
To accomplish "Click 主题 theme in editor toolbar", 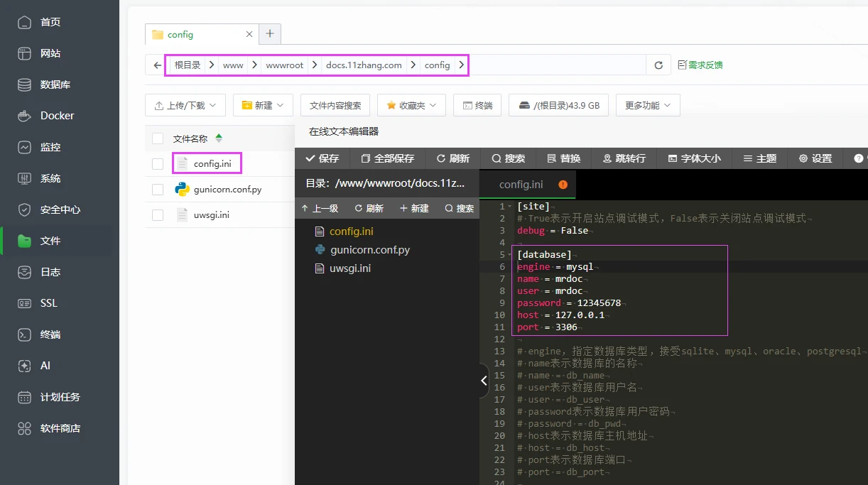I will pyautogui.click(x=759, y=158).
